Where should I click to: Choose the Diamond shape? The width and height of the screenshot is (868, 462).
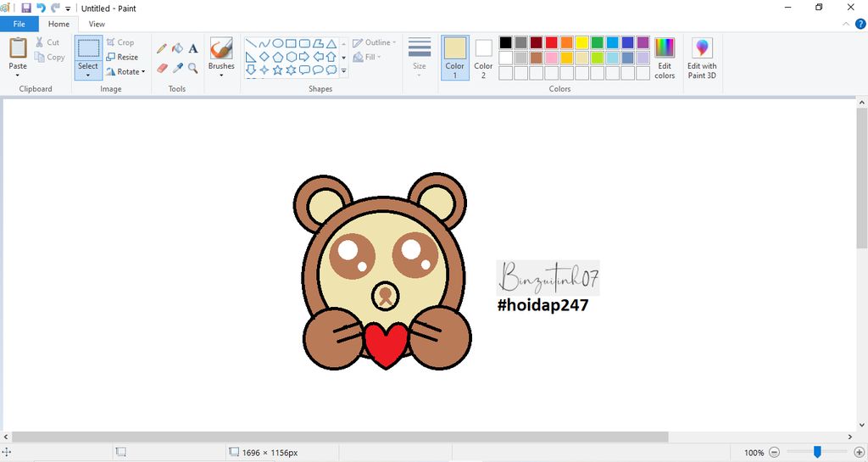(264, 57)
